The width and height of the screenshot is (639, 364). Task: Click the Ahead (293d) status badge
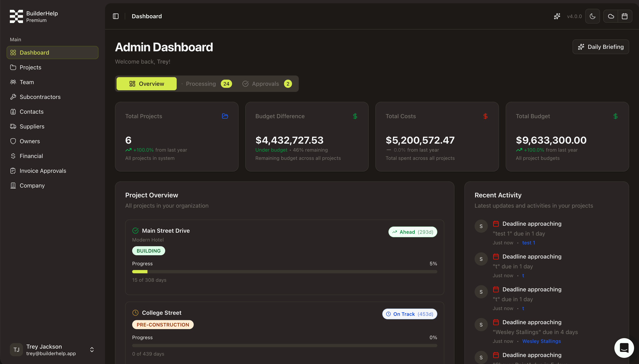coord(413,232)
